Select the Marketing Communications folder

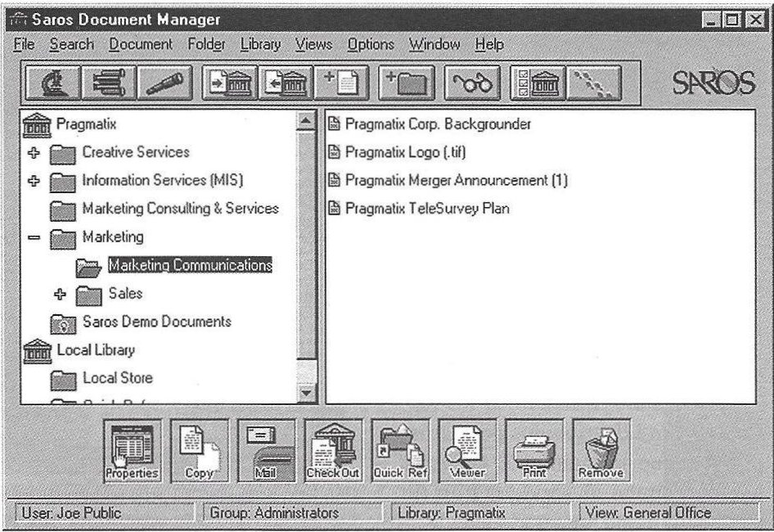pos(190,265)
